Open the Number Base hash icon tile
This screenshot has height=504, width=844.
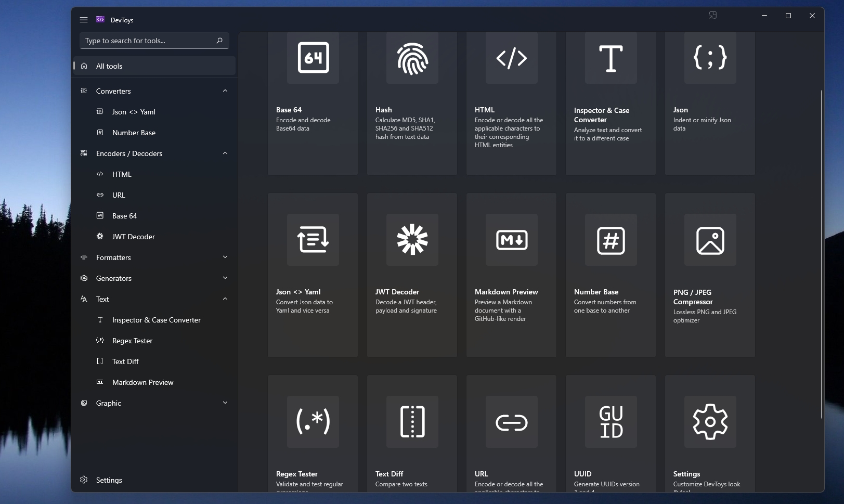pos(611,240)
